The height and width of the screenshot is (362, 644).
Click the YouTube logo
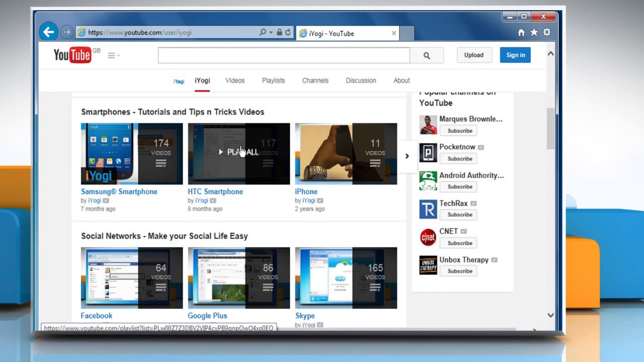coord(72,55)
